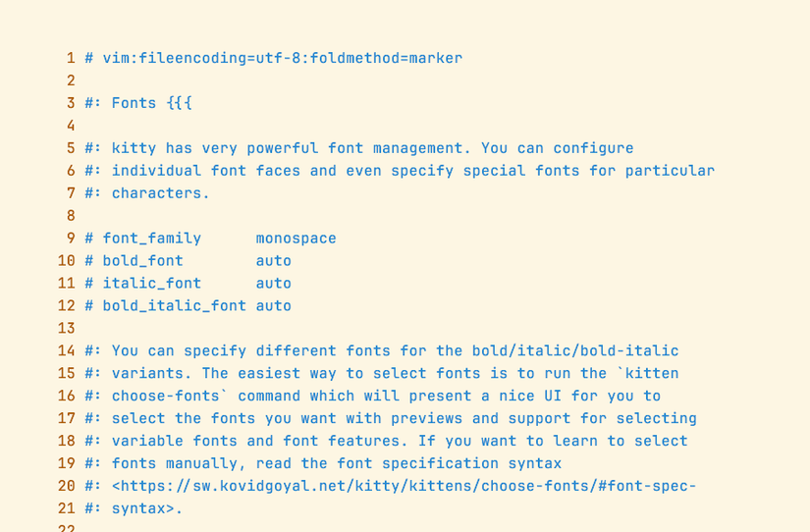This screenshot has width=810, height=532.
Task: Open the sw.kovidgoyal.net choose-fonts URL
Action: pos(404,487)
